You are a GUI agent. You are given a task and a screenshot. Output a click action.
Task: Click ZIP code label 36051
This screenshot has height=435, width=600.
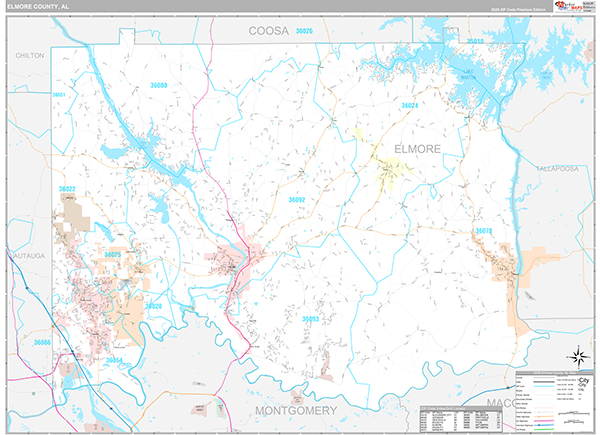click(x=59, y=95)
